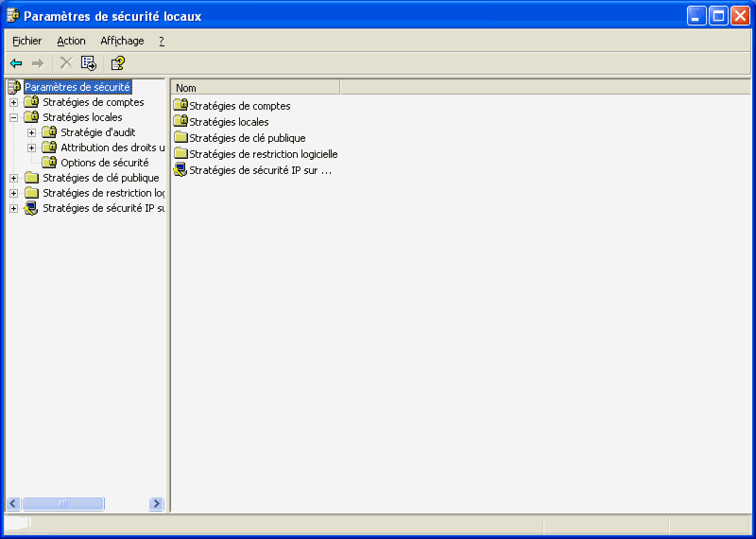Close the Paramètres de sécurité locaux window
This screenshot has height=539, width=756.
click(x=740, y=16)
